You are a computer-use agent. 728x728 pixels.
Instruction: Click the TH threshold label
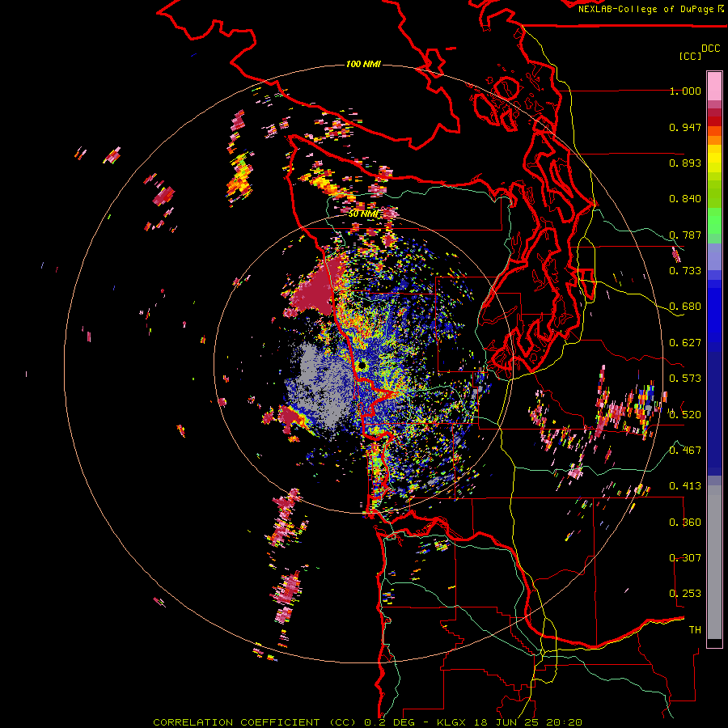(x=695, y=630)
